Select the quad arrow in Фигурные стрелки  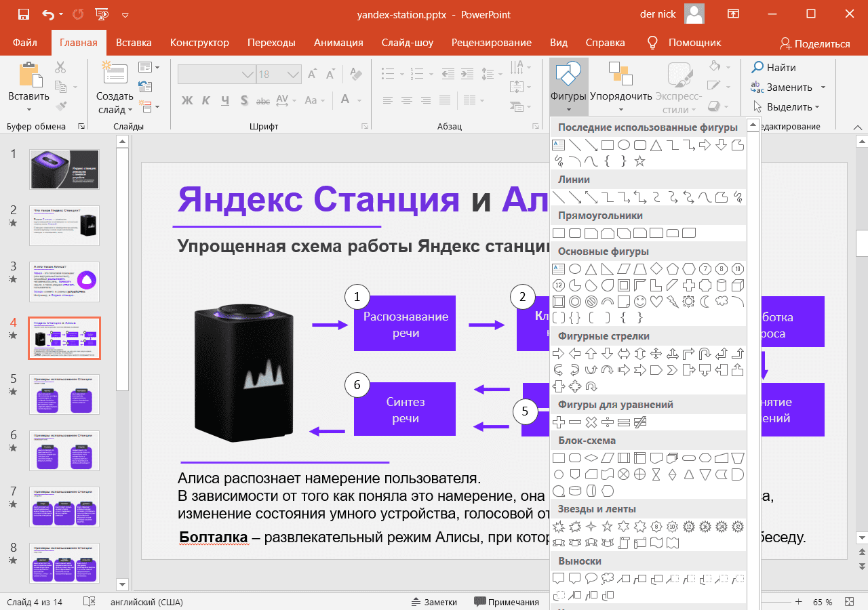click(656, 354)
